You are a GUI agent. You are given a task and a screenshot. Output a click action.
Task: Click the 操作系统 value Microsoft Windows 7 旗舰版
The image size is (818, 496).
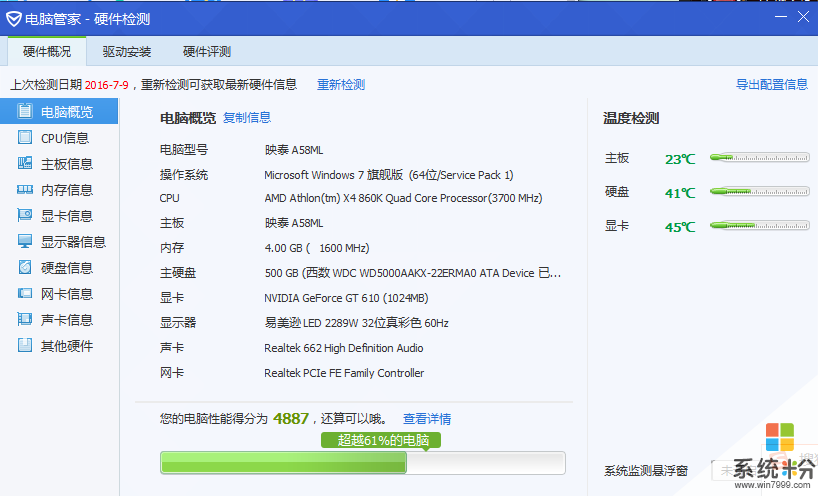pos(389,175)
